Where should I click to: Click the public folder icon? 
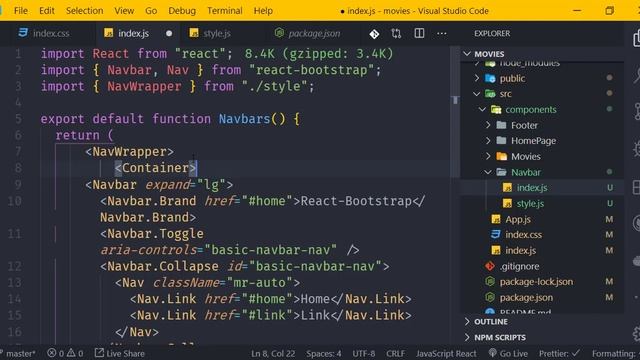click(x=490, y=78)
